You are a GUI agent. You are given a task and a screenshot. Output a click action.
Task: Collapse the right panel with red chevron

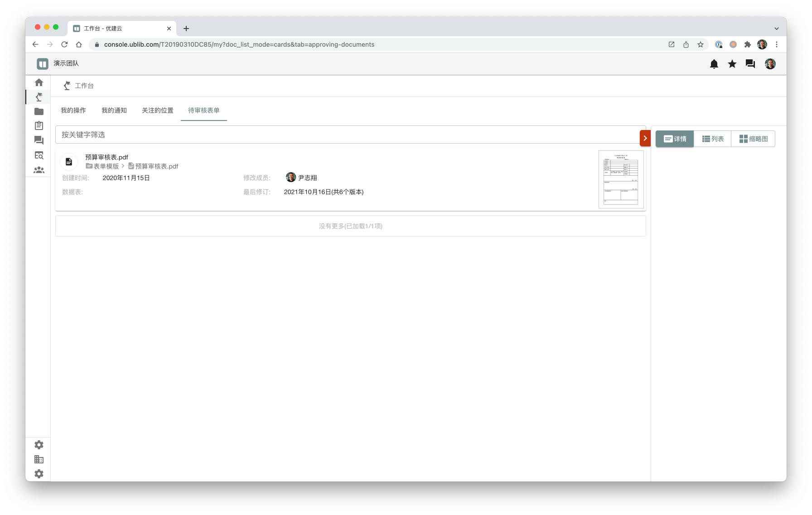click(645, 138)
